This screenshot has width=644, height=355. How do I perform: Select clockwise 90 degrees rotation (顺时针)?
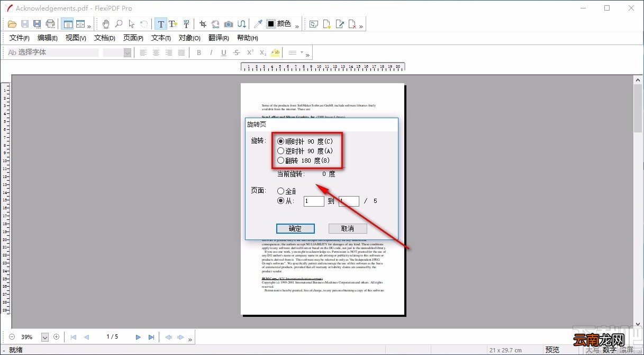pos(305,141)
